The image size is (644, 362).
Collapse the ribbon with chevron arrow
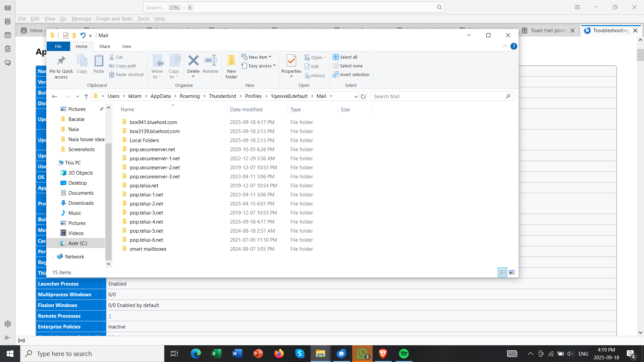(x=505, y=46)
